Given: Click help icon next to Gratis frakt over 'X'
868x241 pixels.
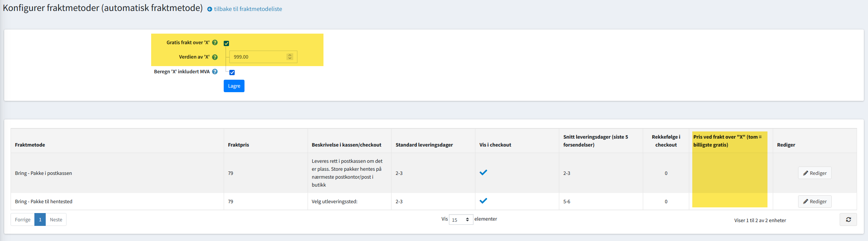Looking at the screenshot, I should tap(215, 43).
